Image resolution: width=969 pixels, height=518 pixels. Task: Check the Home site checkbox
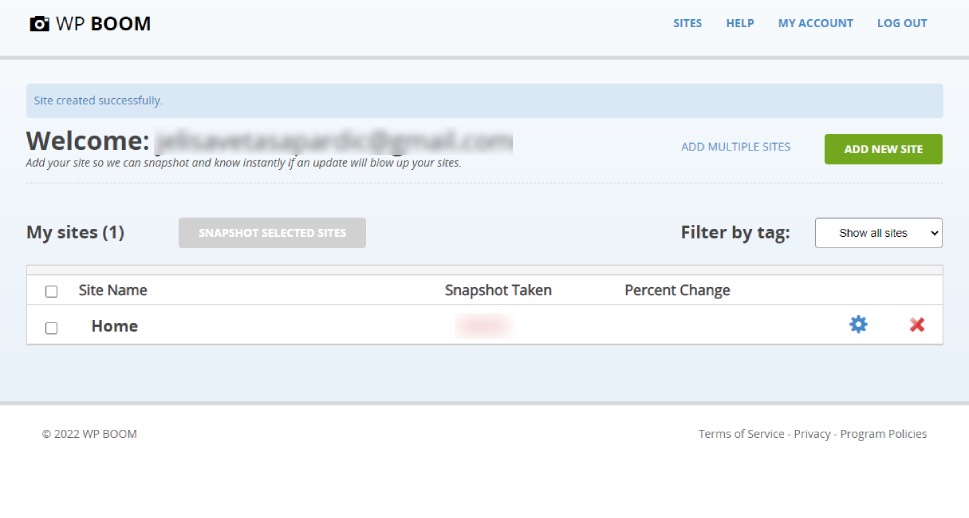click(52, 328)
